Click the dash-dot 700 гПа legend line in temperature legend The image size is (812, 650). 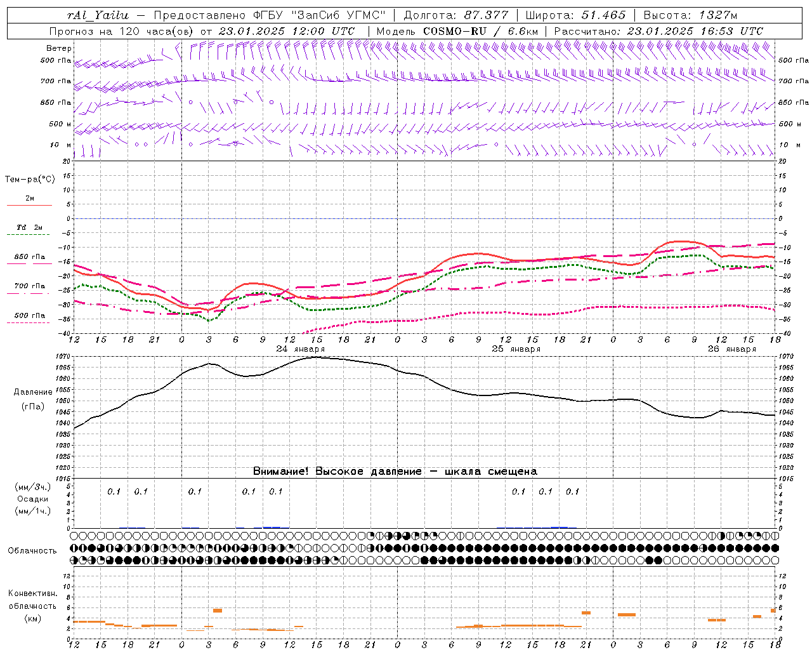(x=28, y=293)
